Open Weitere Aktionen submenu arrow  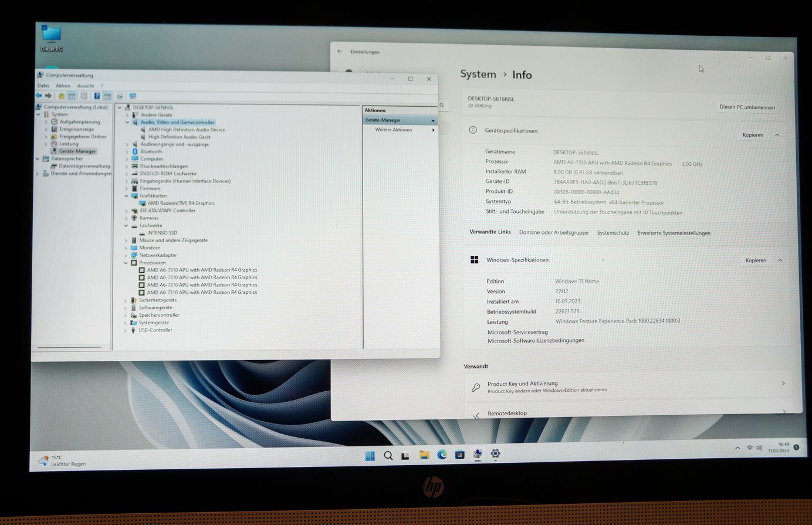(x=433, y=130)
